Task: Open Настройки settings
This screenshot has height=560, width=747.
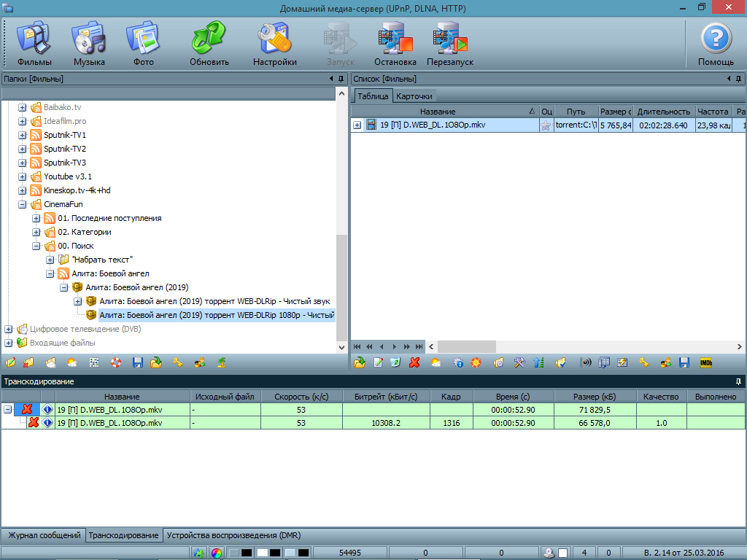Action: click(275, 43)
